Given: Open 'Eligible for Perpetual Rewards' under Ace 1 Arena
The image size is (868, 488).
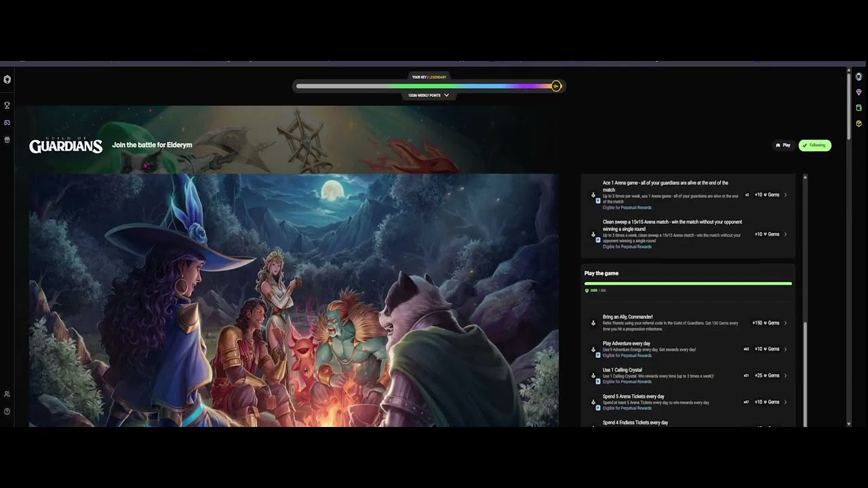Looking at the screenshot, I should click(x=627, y=207).
